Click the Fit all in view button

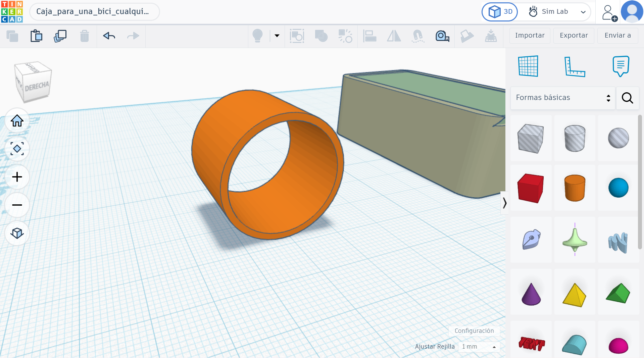pos(17,149)
